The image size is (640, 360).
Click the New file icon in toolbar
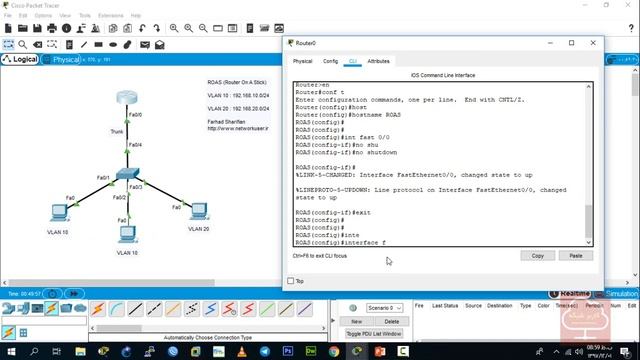pos(8,28)
